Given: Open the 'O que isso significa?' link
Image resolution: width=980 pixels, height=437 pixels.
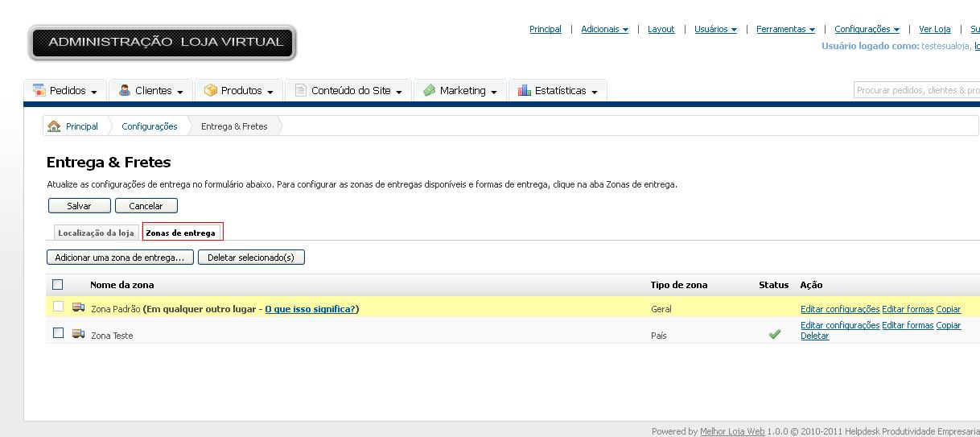Looking at the screenshot, I should tap(311, 309).
